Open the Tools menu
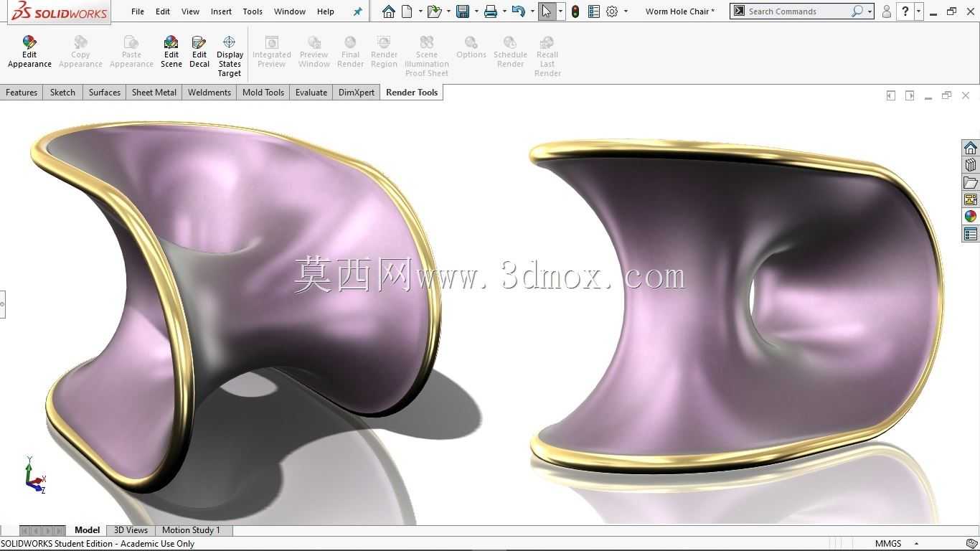 (253, 11)
